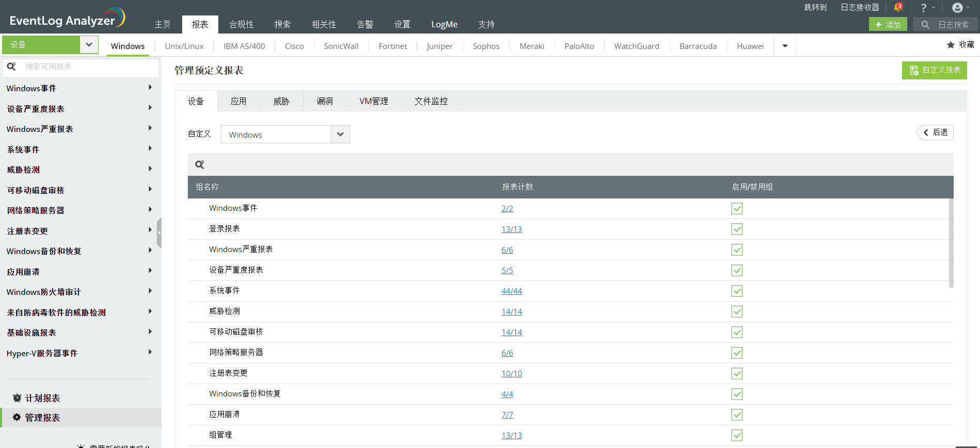Click the magnifier icon in the reports search box
Viewport: 980px width, 448px height.
11,67
